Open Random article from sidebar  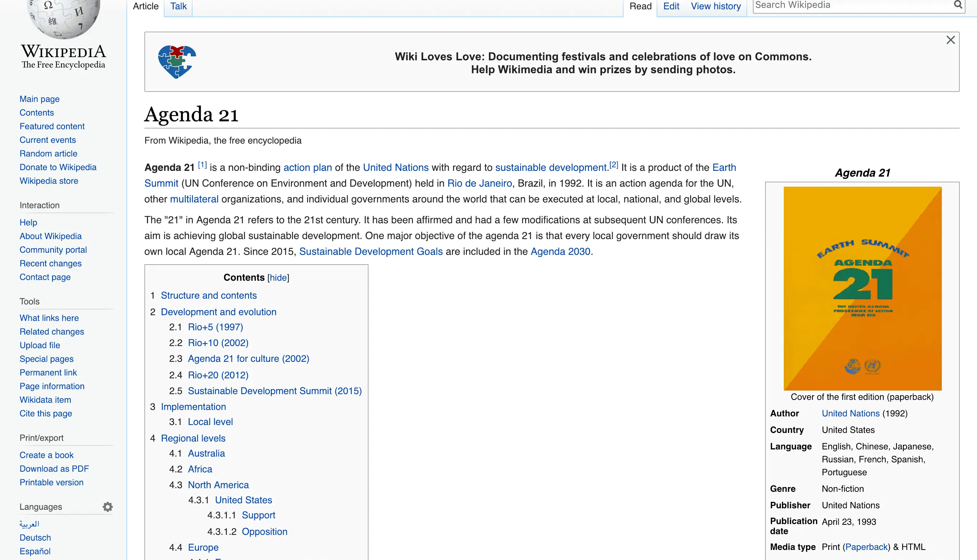pos(48,154)
